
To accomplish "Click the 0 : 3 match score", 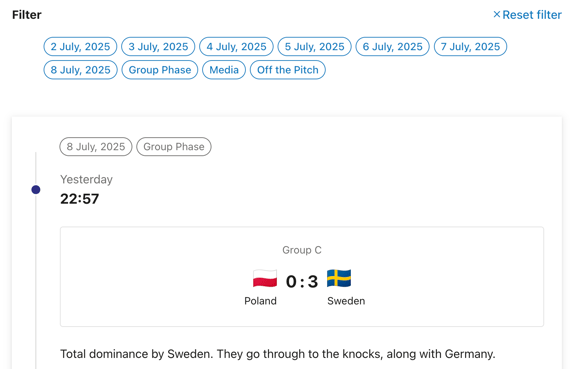I will [x=302, y=281].
